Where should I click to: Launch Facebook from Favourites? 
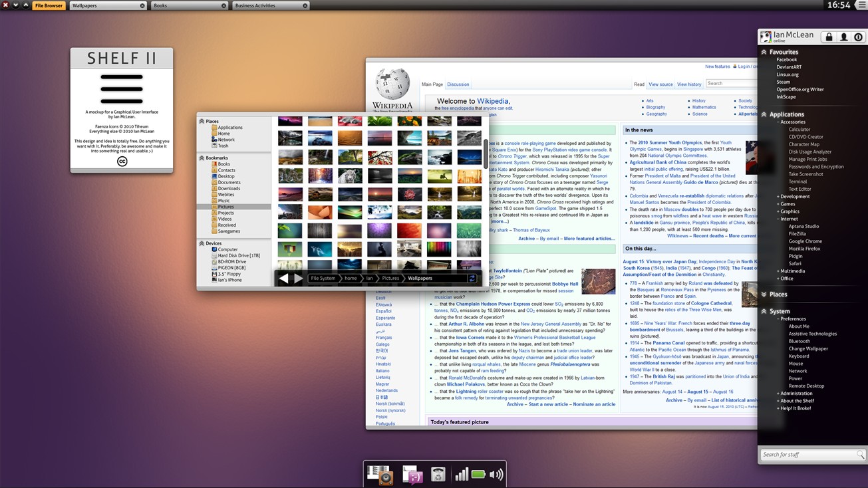[x=786, y=60]
